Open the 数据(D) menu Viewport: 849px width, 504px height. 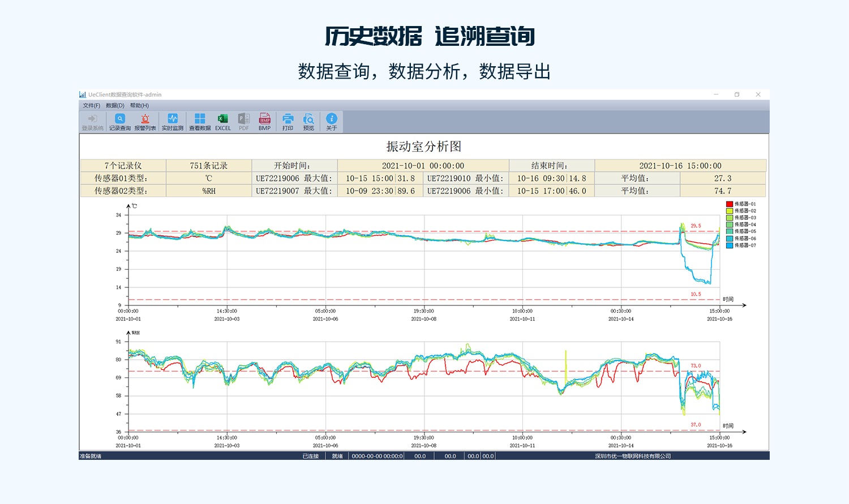click(x=114, y=105)
